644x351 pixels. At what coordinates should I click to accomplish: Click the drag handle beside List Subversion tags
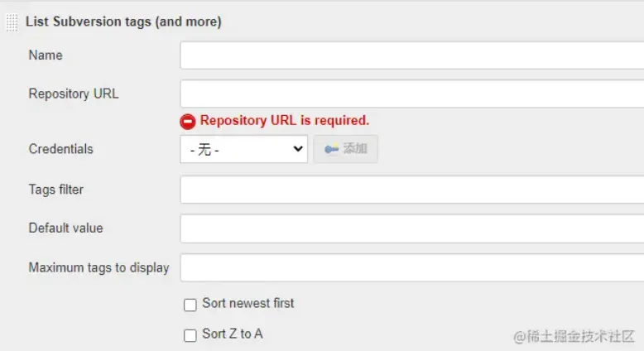click(x=12, y=22)
